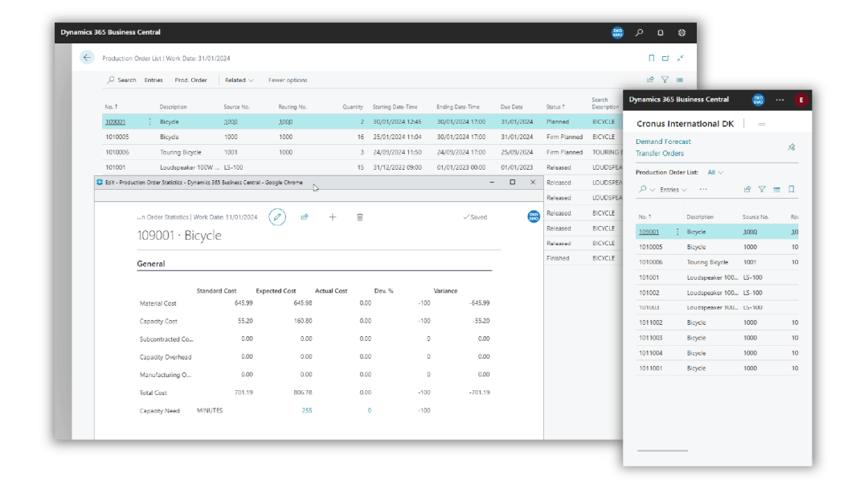Expand the Related dropdown menu
This screenshot has height=489, width=868.
point(239,80)
